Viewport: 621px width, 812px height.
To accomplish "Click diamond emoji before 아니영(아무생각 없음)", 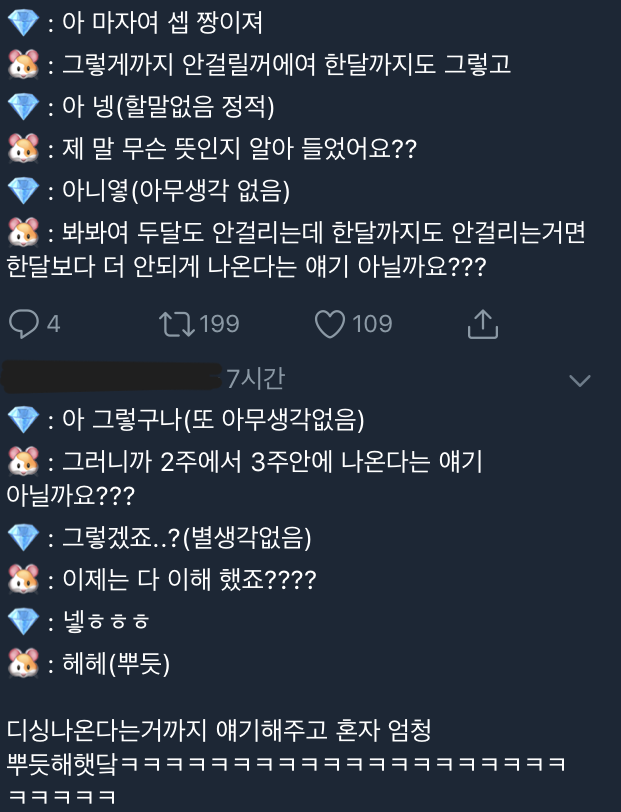I will click(x=23, y=190).
